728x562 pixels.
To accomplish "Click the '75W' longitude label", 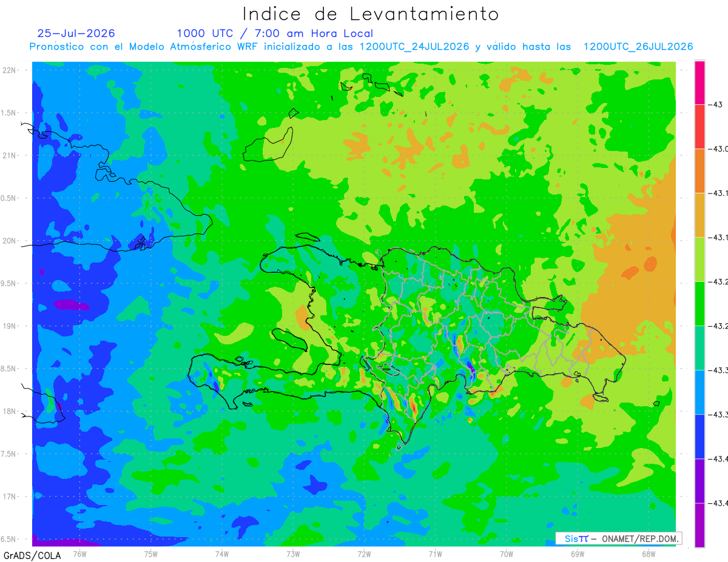I will tap(150, 554).
